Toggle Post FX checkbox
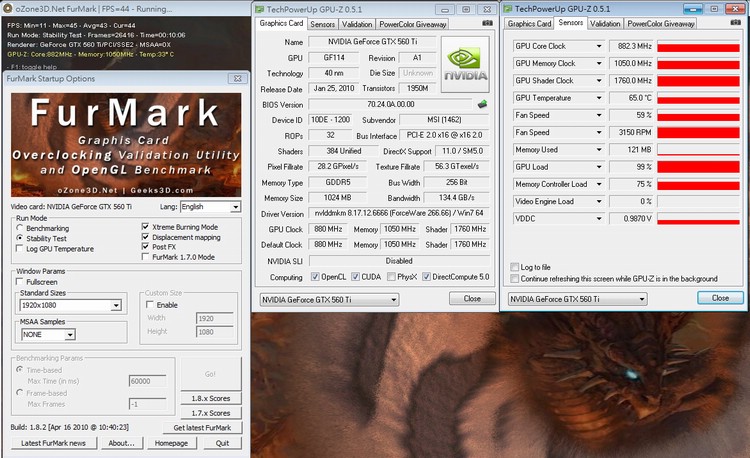Screen dimensions: 750x458 point(145,246)
